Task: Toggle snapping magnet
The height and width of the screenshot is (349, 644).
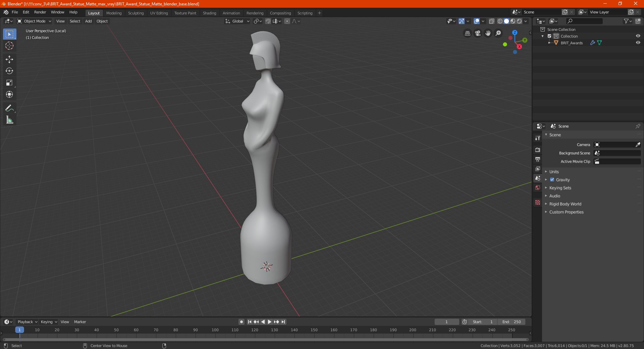Action: click(268, 21)
